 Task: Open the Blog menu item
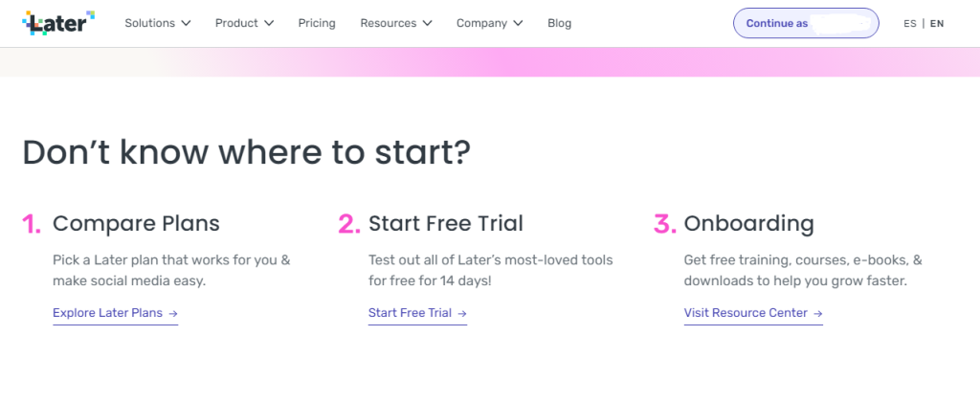pyautogui.click(x=559, y=23)
